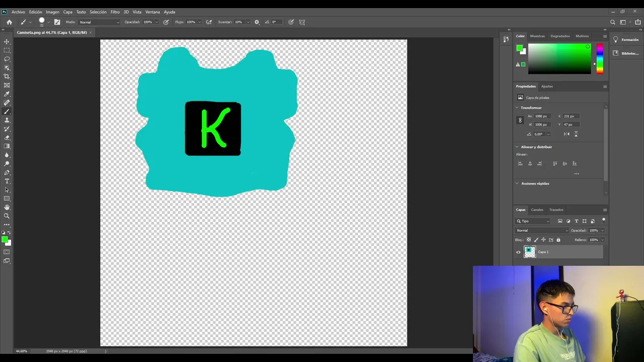Click the foreground color swatch in Color panel
The width and height of the screenshot is (644, 362).
tap(519, 48)
